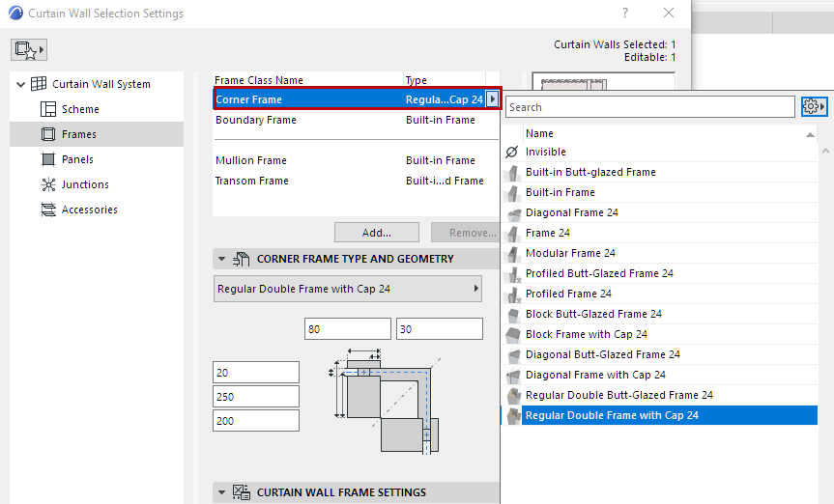
Task: Close the Curtain Wall Selection Settings dialog
Action: [669, 13]
